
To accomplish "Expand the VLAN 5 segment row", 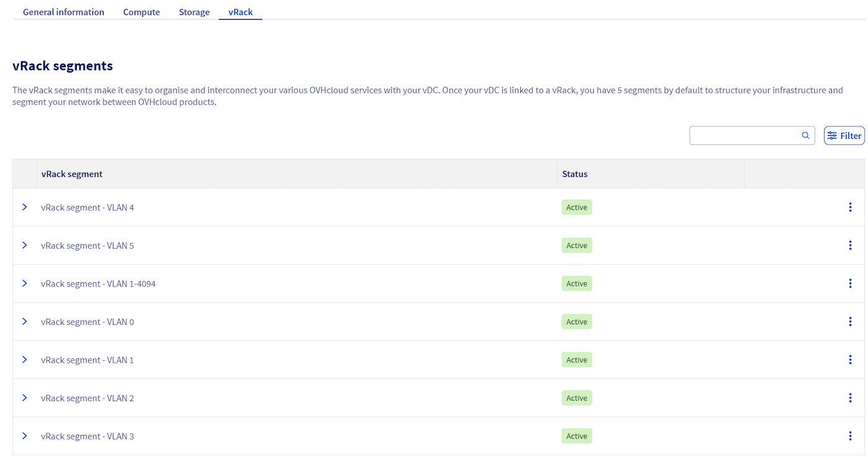I will pyautogui.click(x=25, y=246).
